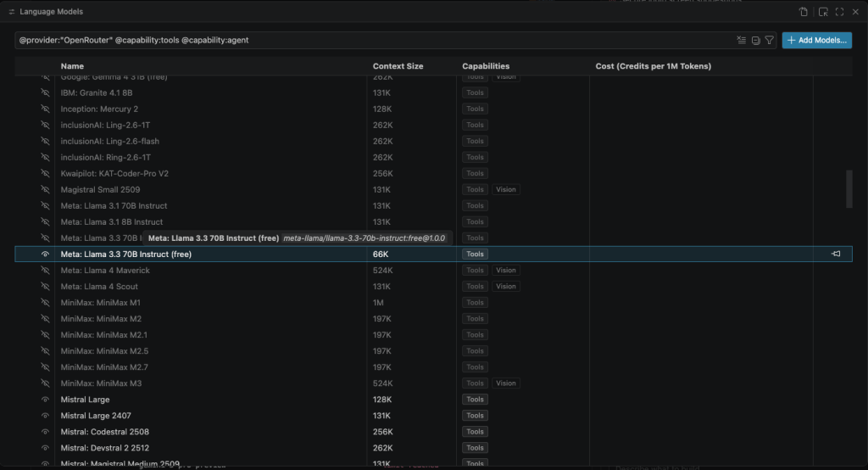Enable visibility for Meta: Llama 4 Maverick
Viewport: 868px width, 470px height.
[x=46, y=270]
